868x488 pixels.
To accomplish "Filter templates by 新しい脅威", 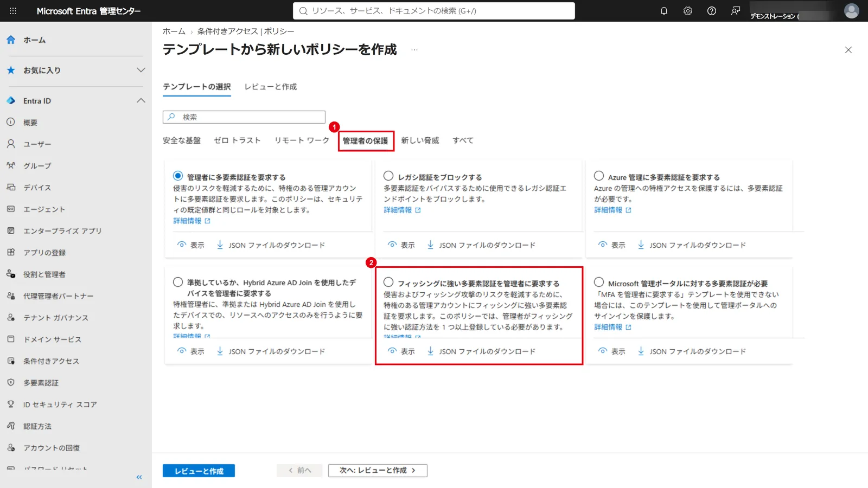I will pos(420,140).
